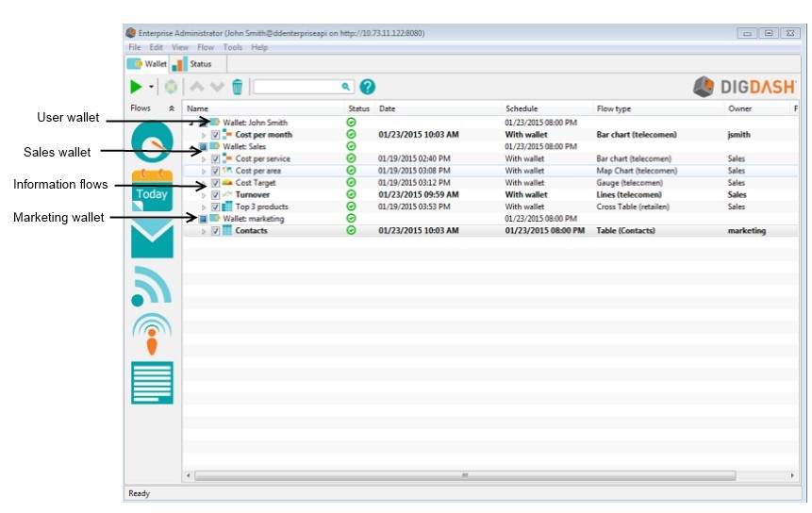This screenshot has width=812, height=513.
Task: Toggle the Wallet: marketing tri-state checkbox
Action: click(x=203, y=219)
